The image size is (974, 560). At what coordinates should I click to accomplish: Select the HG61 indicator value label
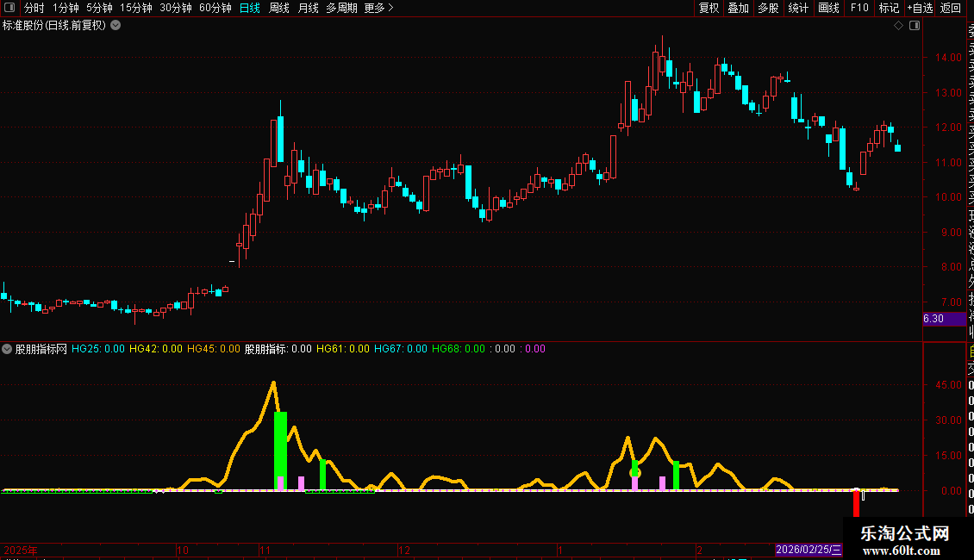point(343,349)
